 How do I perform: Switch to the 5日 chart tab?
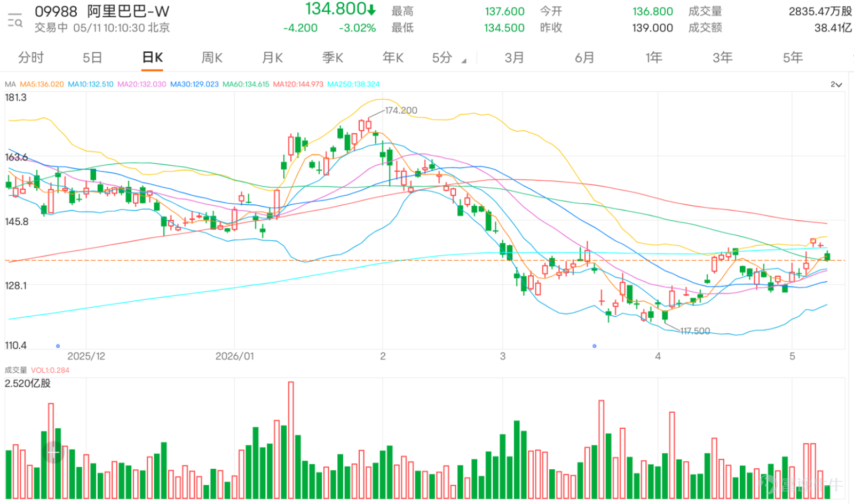92,58
